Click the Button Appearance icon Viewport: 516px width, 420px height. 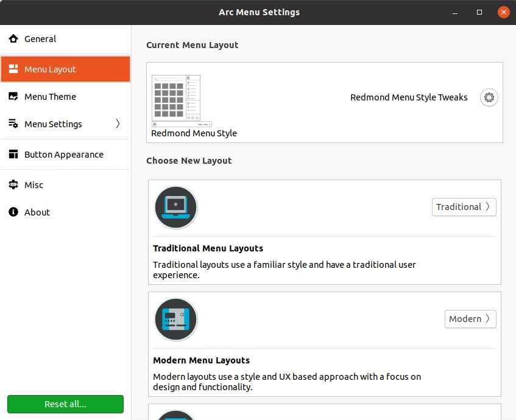13,155
